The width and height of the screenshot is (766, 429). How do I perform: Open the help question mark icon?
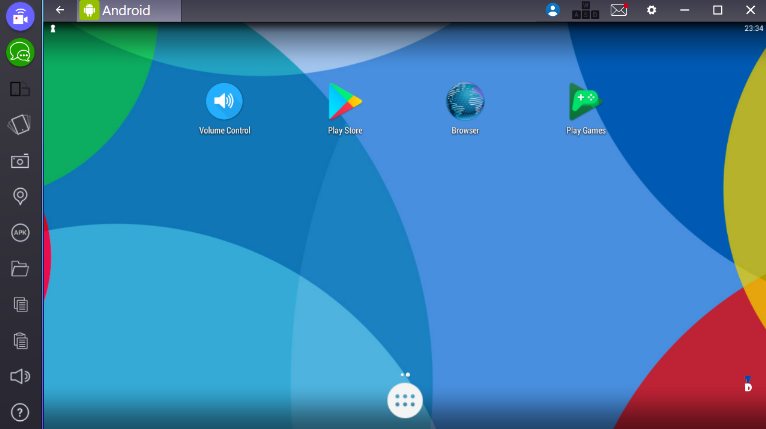20,412
